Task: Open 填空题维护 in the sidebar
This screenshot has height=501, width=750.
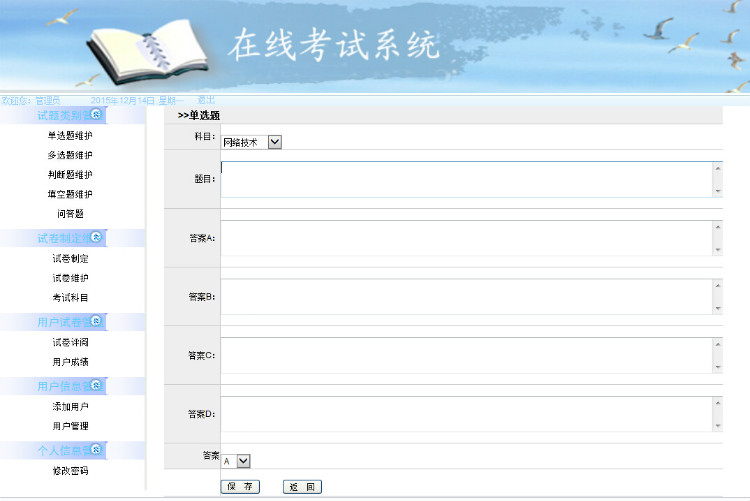Action: point(70,194)
